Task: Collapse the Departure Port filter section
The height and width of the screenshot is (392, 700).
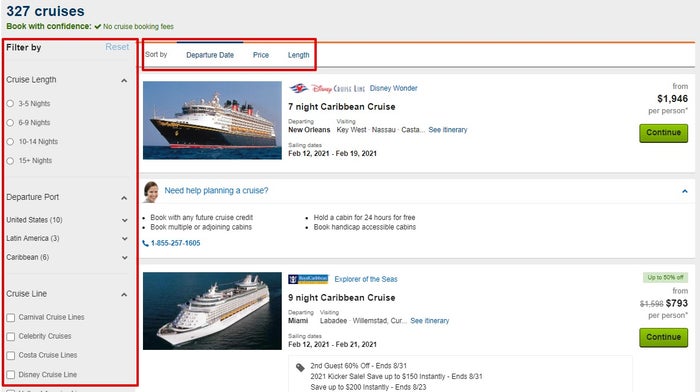Action: coord(124,198)
